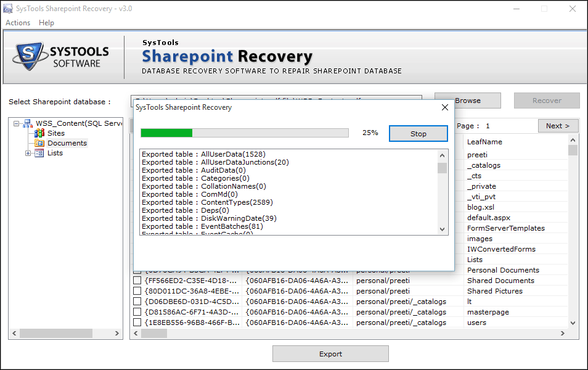Select the 'users' entry in LeafName column
The image size is (588, 370).
tap(476, 323)
